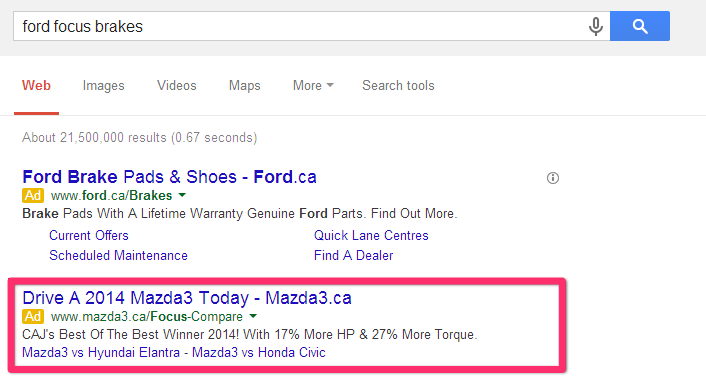Open Drive A 2014 Mazda3 Today link
706x378 pixels.
pos(187,298)
